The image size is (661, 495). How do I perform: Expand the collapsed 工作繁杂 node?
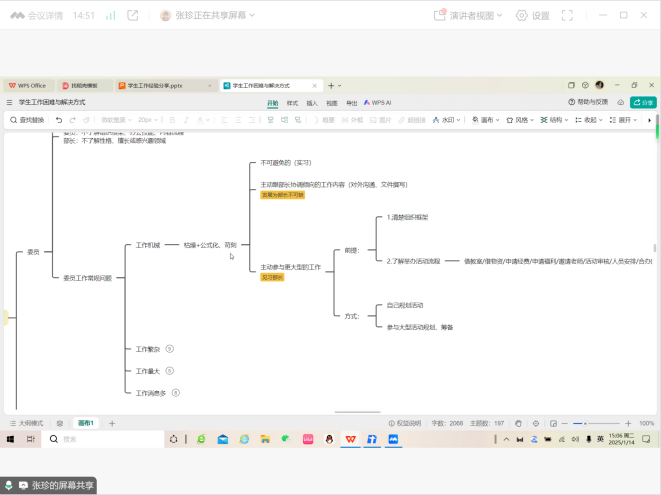click(170, 349)
